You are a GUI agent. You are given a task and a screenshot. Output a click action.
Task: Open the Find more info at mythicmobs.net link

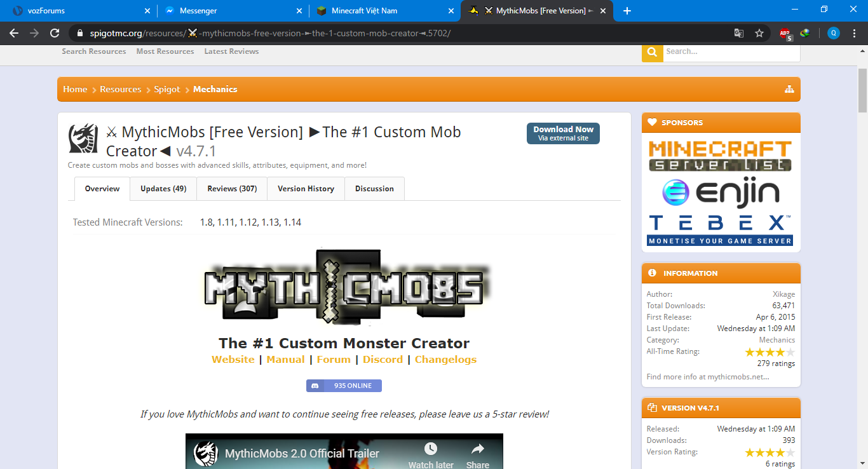[708, 377]
